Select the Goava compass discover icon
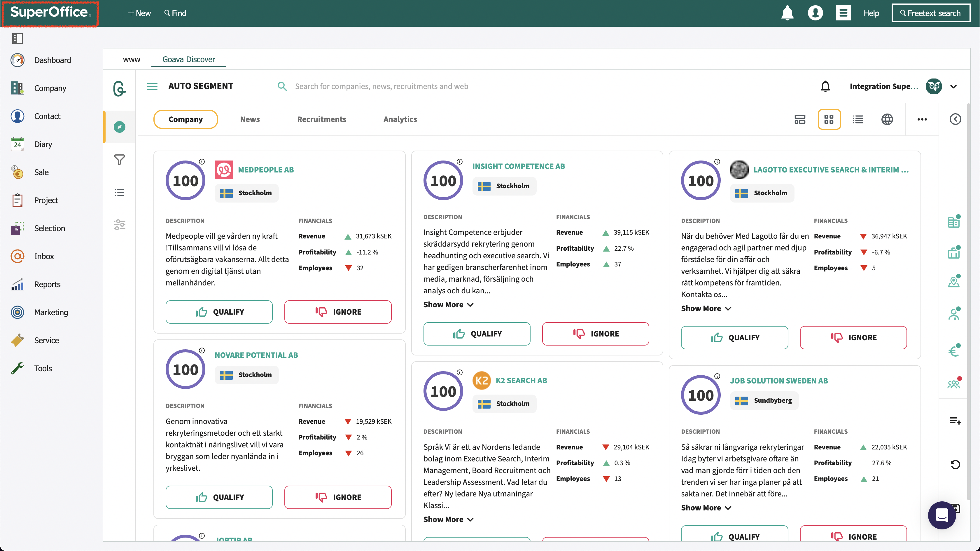This screenshot has width=980, height=551. 120,127
